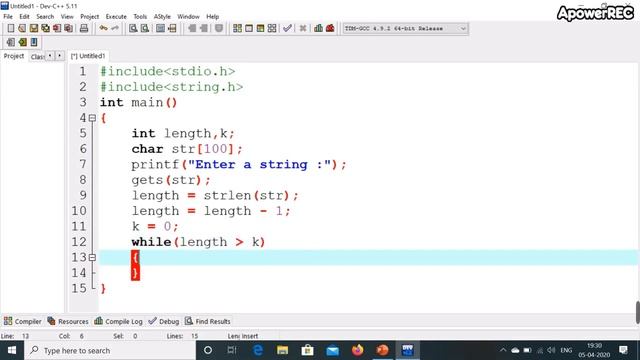
Task: Click the editor vertical scrollbar thumb
Action: coord(637,313)
